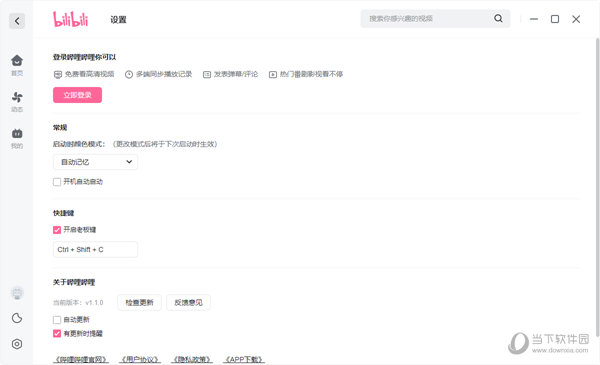The height and width of the screenshot is (365, 600).
Task: Open the 动态 pinwheel icon
Action: (17, 97)
